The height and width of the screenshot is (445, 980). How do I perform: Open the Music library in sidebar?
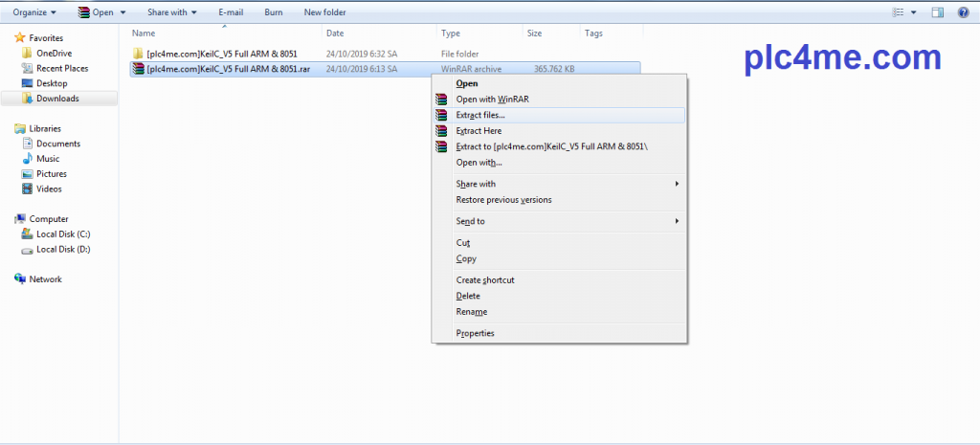(x=48, y=159)
